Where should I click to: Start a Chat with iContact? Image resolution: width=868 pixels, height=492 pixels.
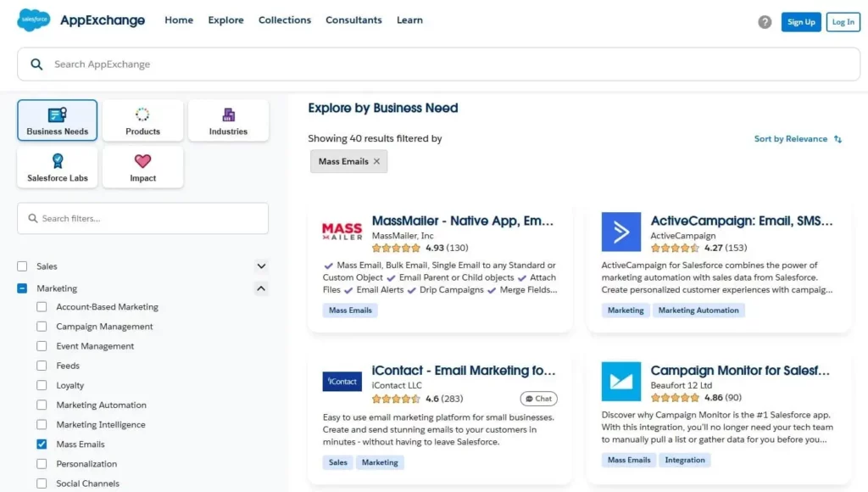[538, 399]
